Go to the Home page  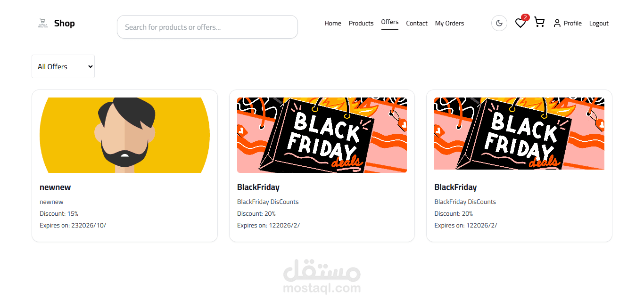(333, 23)
